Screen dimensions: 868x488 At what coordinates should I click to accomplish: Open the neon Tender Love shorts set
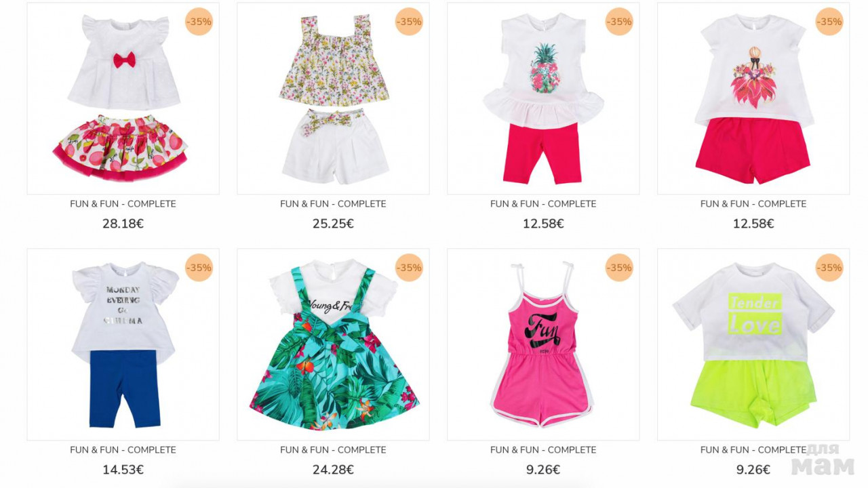tap(753, 344)
